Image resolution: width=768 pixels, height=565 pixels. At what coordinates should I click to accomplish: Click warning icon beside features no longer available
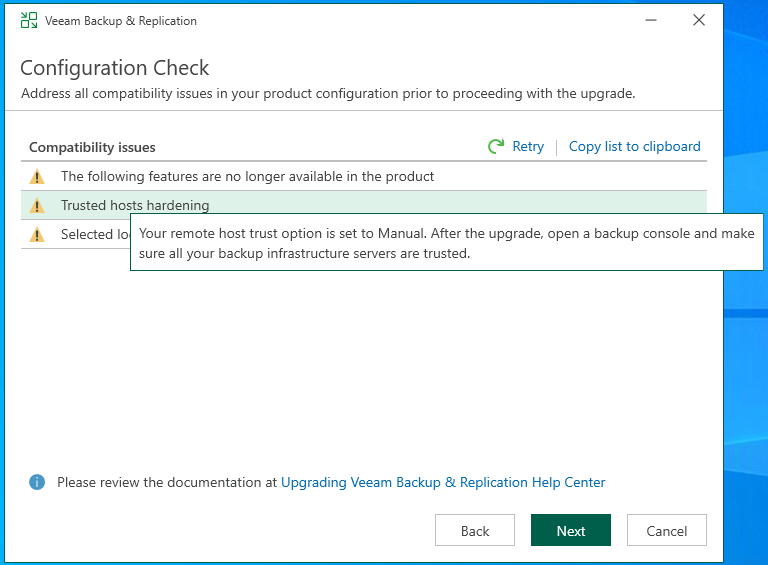pyautogui.click(x=37, y=177)
